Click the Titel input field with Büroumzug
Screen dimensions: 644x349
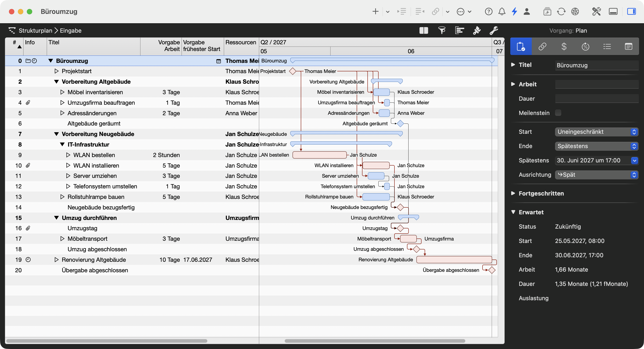[x=597, y=65]
